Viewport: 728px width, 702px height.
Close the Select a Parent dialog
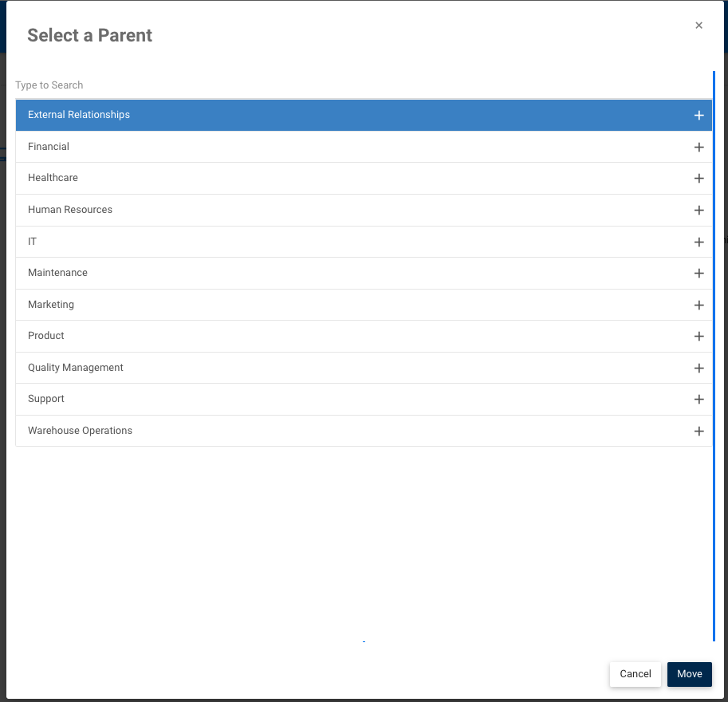(698, 26)
